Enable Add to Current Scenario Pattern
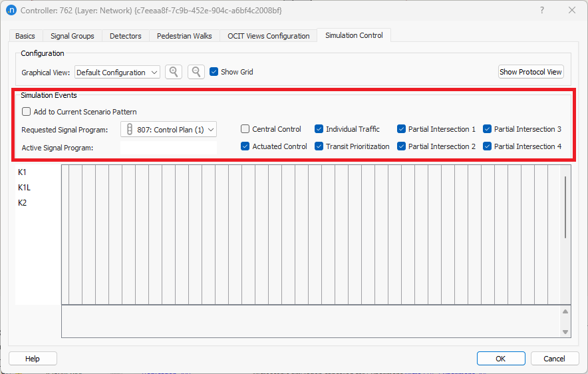This screenshot has width=588, height=374. coord(26,111)
